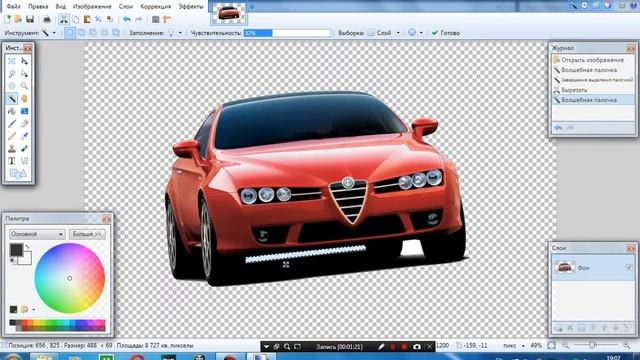Open the Эффекты menu
The width and height of the screenshot is (640, 360).
pyautogui.click(x=191, y=7)
